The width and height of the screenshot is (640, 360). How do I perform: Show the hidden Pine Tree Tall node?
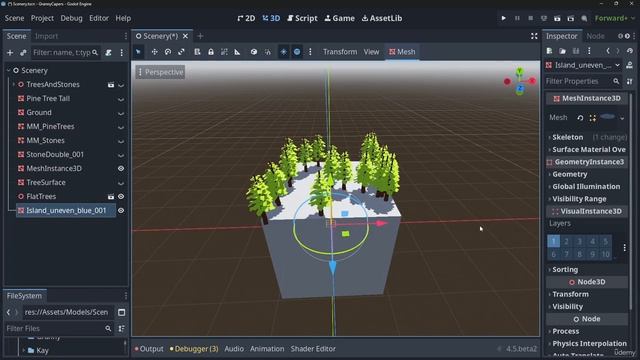(121, 99)
